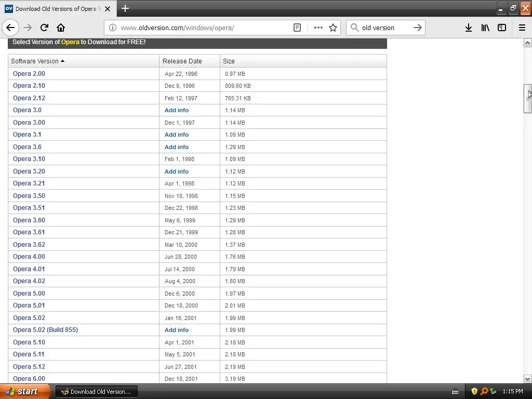Open Opera 4.01 version link

(29, 269)
